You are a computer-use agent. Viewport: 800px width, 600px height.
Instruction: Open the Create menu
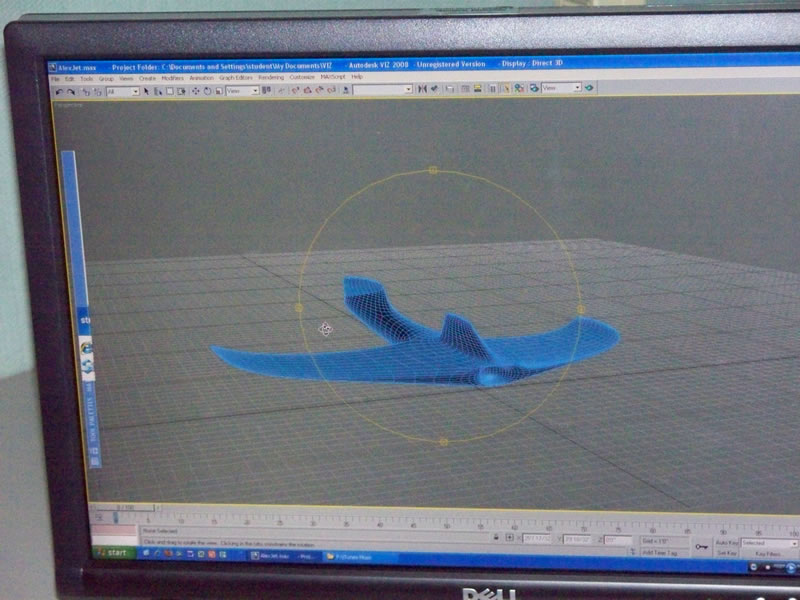(x=147, y=79)
